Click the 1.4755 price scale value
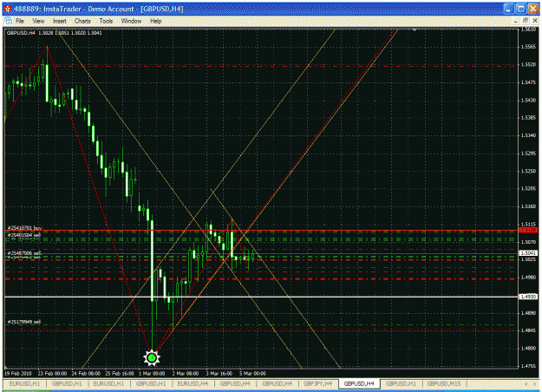542x392 pixels. click(528, 366)
